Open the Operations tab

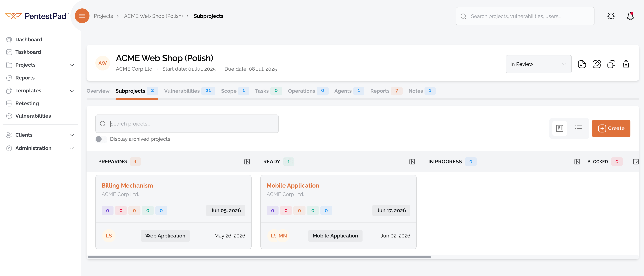click(x=308, y=91)
